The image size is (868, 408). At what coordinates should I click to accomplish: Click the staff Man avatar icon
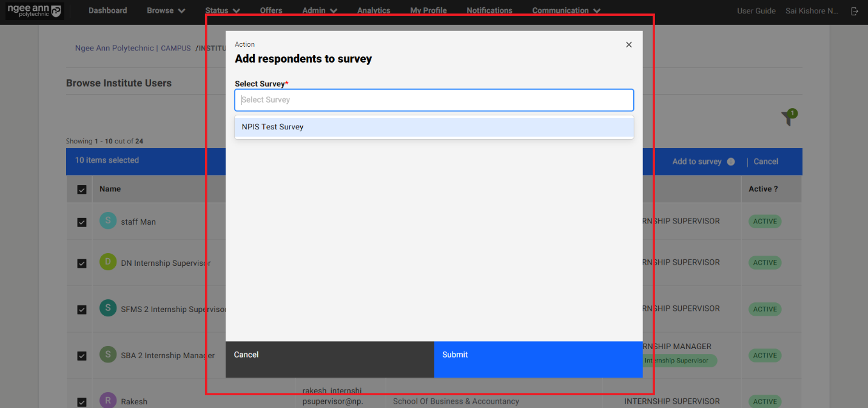[108, 220]
